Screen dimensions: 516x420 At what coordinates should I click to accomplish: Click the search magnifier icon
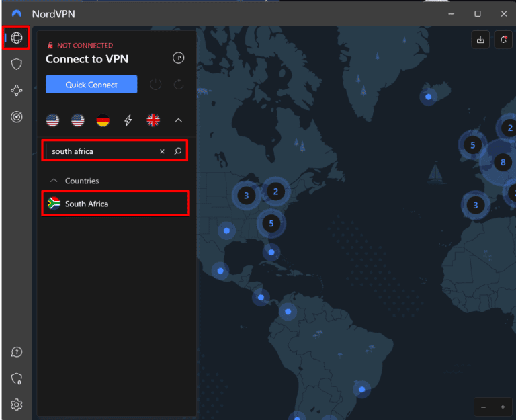[x=177, y=151]
